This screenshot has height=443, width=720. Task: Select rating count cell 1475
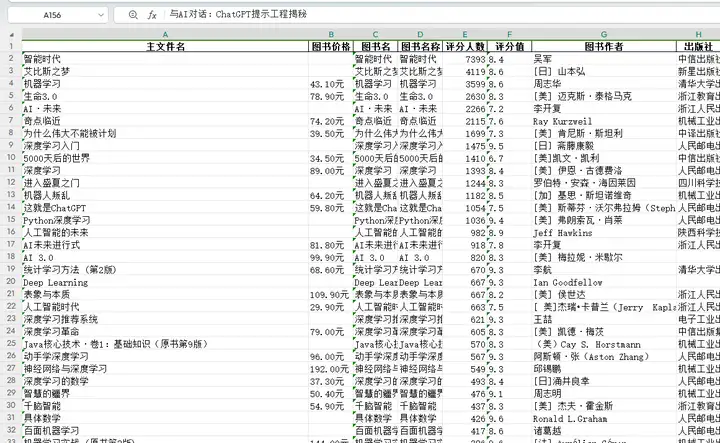pyautogui.click(x=465, y=146)
